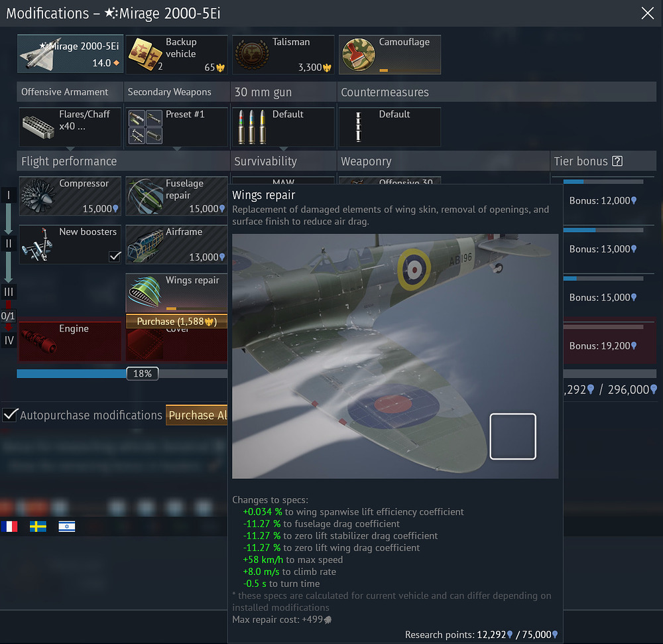663x644 pixels.
Task: Click the 30 mm gun header
Action: tap(283, 92)
